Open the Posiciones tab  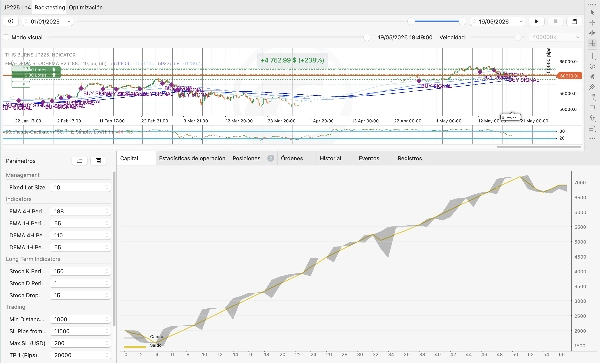(246, 158)
